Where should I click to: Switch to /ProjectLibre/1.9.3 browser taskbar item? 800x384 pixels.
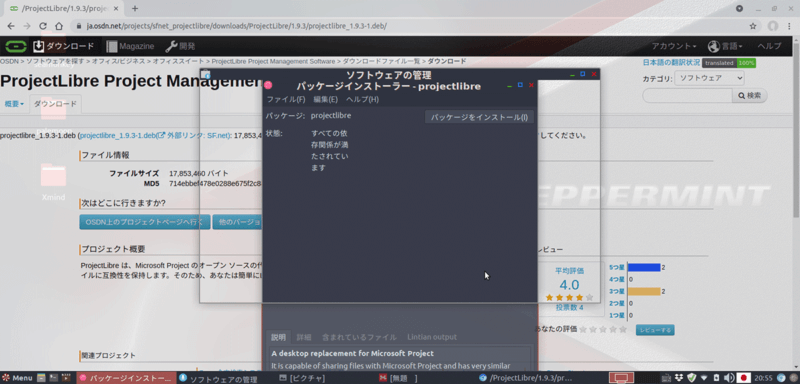[526, 378]
